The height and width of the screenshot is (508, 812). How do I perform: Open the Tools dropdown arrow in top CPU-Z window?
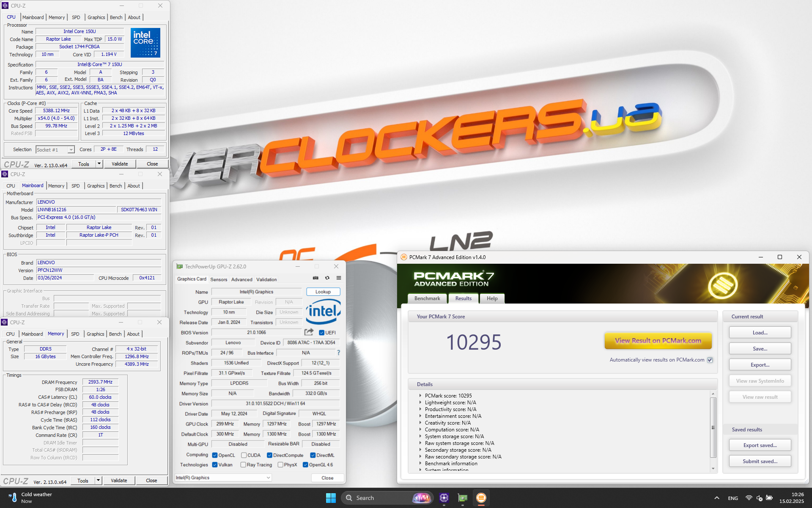coord(99,164)
